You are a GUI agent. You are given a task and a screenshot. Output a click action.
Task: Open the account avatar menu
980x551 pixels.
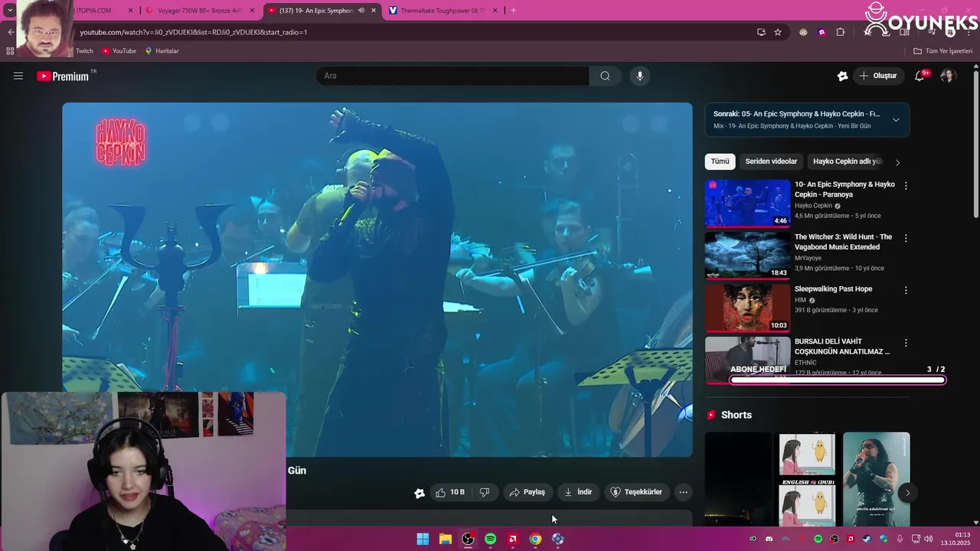[x=948, y=76]
